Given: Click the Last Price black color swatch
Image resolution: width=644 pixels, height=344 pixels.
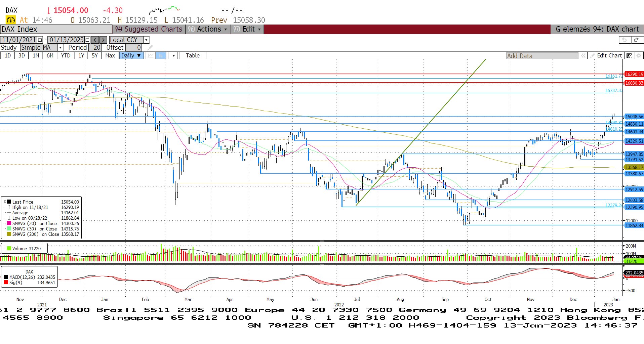Looking at the screenshot, I should 9,202.
